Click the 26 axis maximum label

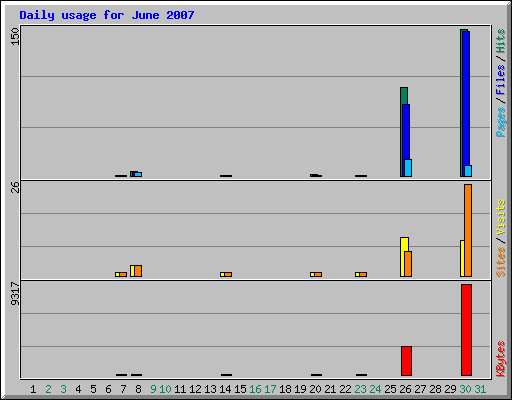(15, 187)
